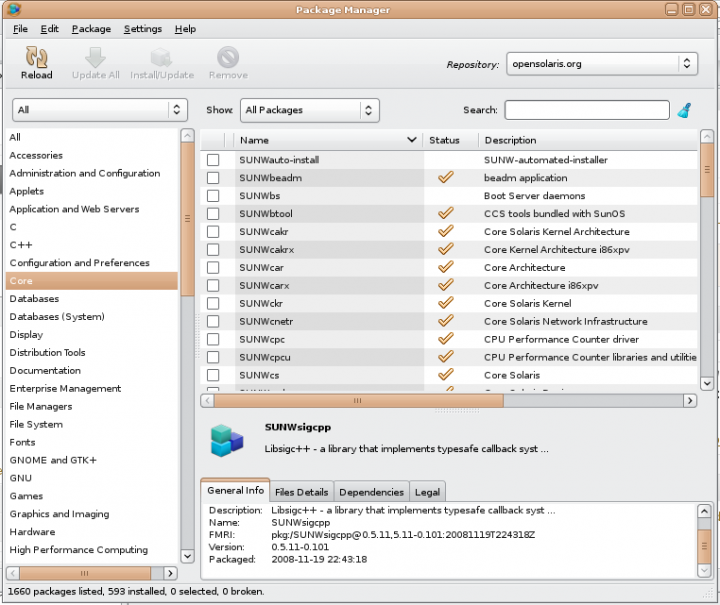The width and height of the screenshot is (720, 605).
Task: Click the package list scroll right arrow
Action: (690, 401)
